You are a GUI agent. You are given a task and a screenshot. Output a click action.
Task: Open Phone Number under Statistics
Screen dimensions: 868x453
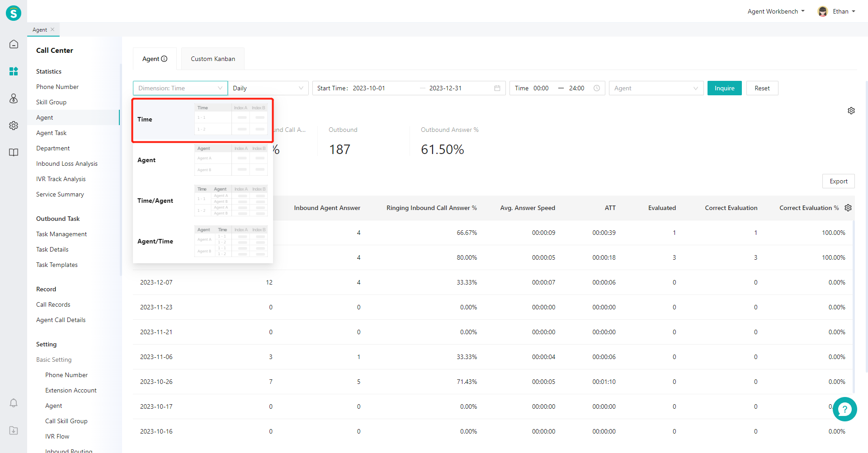pos(57,87)
